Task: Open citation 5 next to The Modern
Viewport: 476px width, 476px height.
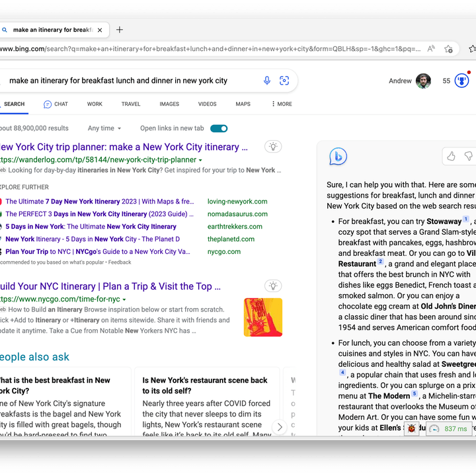Action: (415, 394)
